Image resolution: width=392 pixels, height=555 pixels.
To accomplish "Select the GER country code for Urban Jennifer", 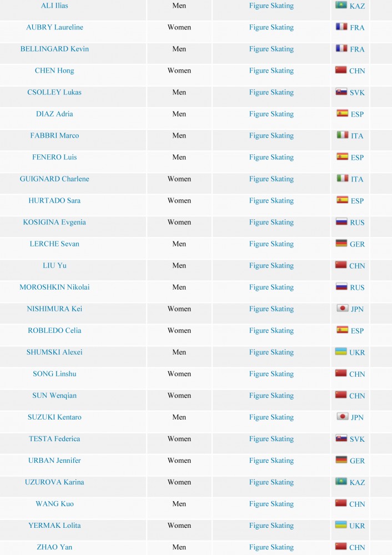I will pyautogui.click(x=357, y=461).
